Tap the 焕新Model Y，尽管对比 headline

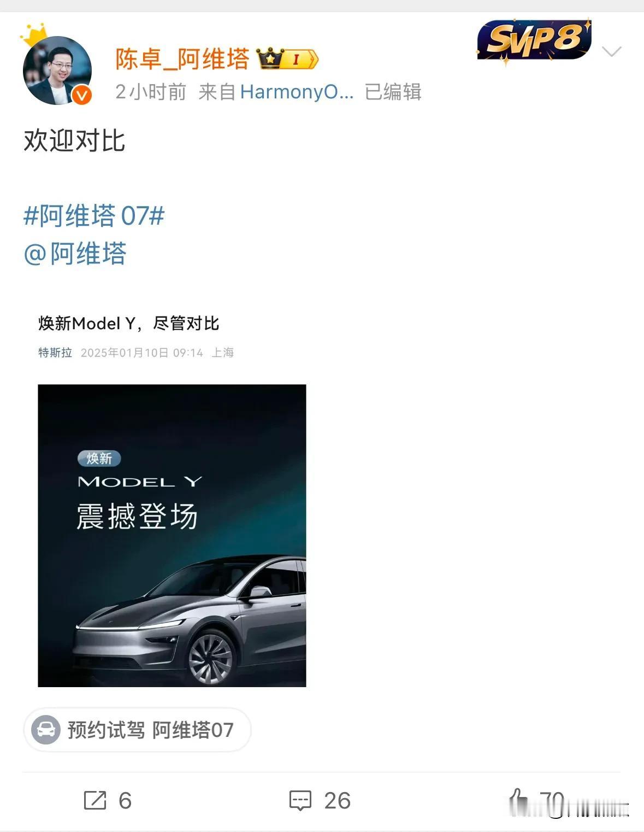click(129, 323)
